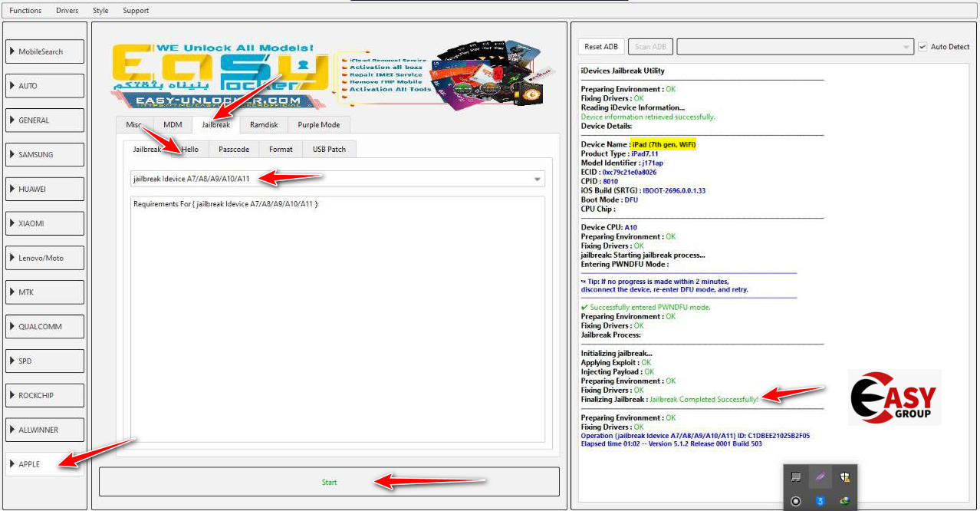This screenshot has height=511, width=980.
Task: Open the Functions menu
Action: coord(25,11)
